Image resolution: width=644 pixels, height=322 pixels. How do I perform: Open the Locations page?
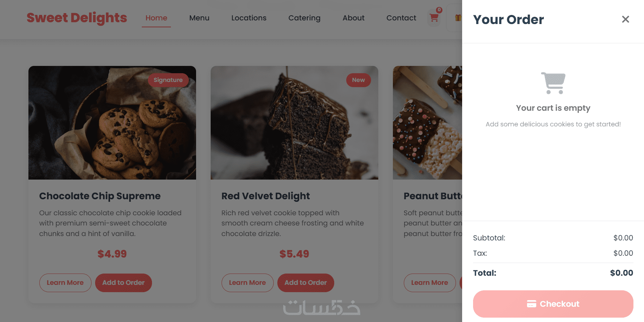tap(249, 18)
